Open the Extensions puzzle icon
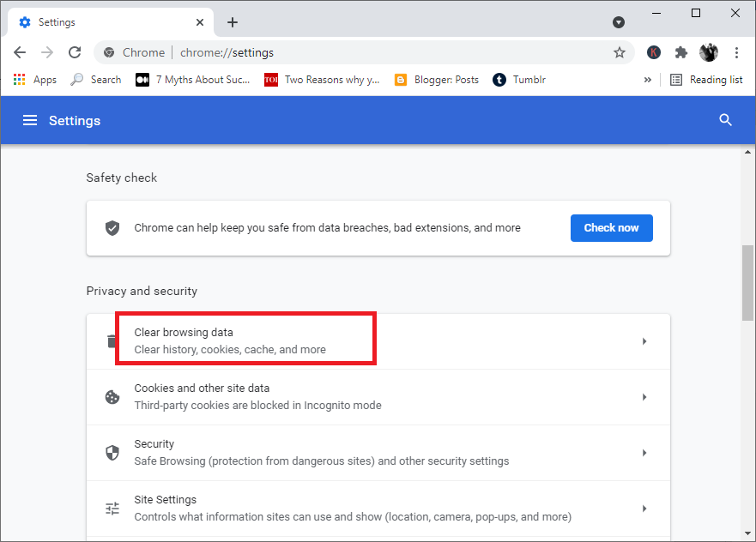The image size is (756, 542). coord(681,52)
